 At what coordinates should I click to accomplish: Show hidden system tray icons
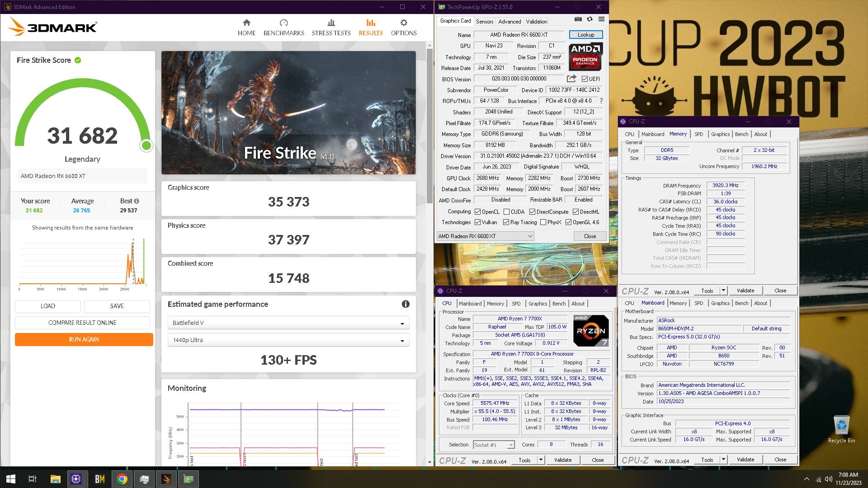(x=807, y=479)
